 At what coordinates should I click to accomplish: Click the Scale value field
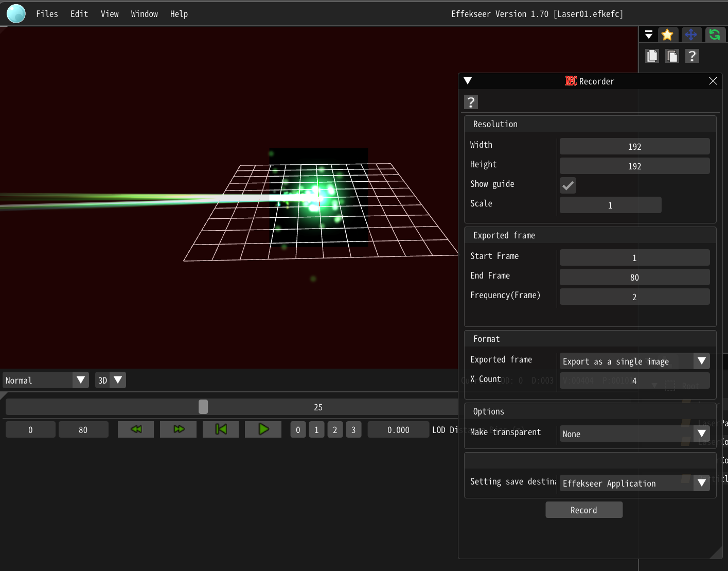tap(610, 205)
